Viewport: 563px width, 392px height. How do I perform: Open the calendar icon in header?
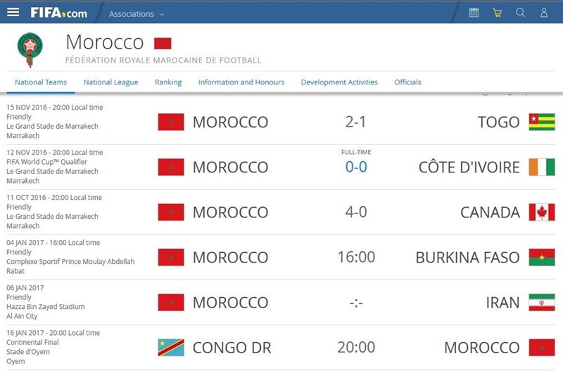[474, 13]
